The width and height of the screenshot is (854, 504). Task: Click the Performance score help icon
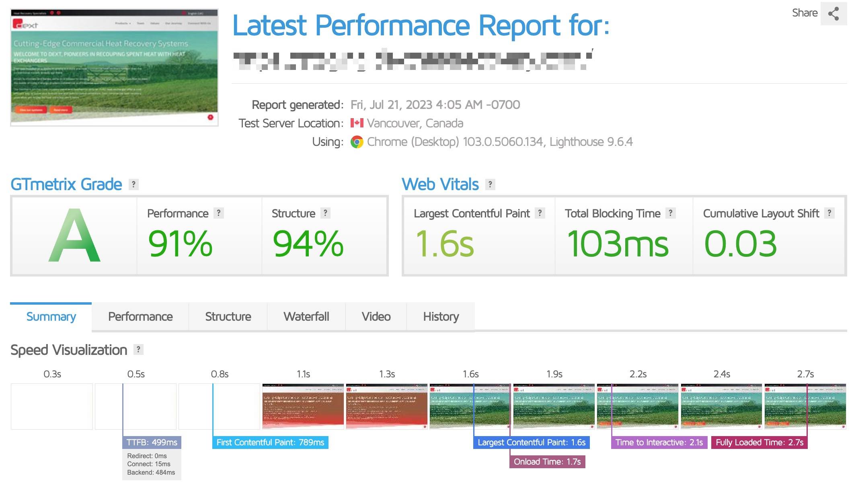[218, 213]
